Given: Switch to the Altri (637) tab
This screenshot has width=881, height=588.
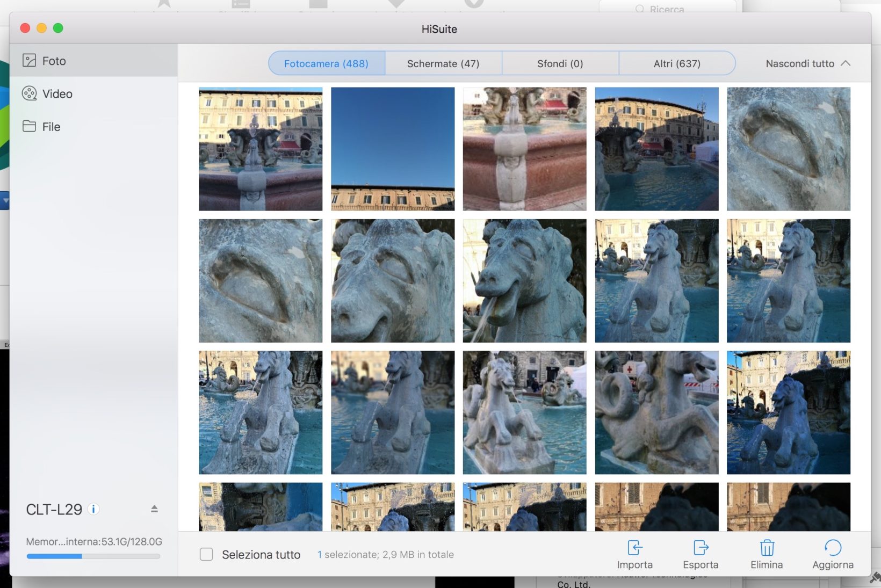Looking at the screenshot, I should (677, 63).
